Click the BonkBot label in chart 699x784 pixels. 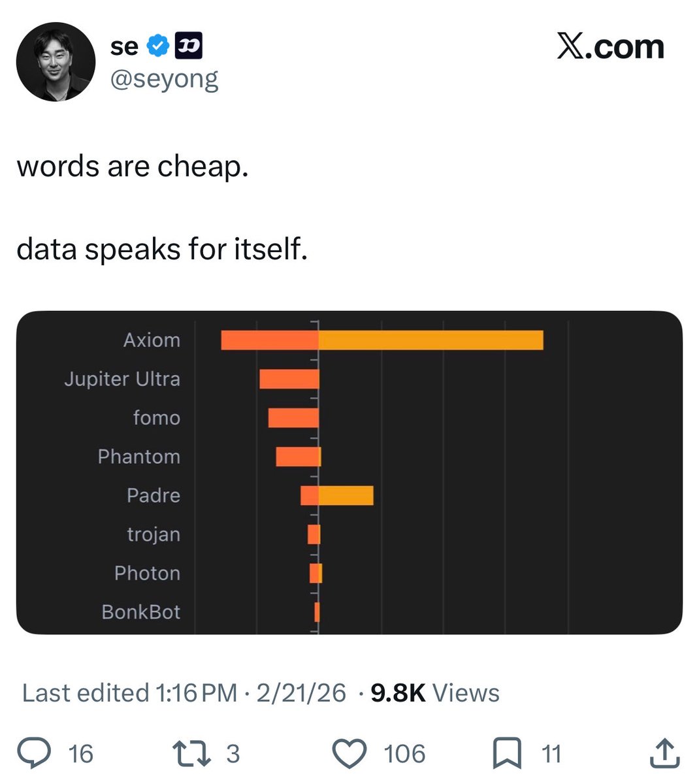click(x=141, y=612)
